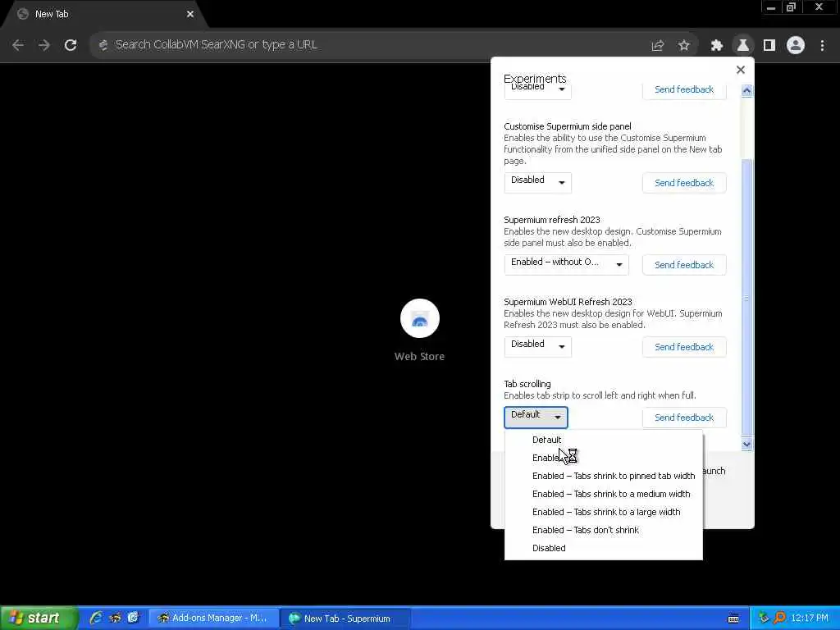The height and width of the screenshot is (630, 840).
Task: Click the Experiments panel scrollbar thumb
Action: click(746, 297)
